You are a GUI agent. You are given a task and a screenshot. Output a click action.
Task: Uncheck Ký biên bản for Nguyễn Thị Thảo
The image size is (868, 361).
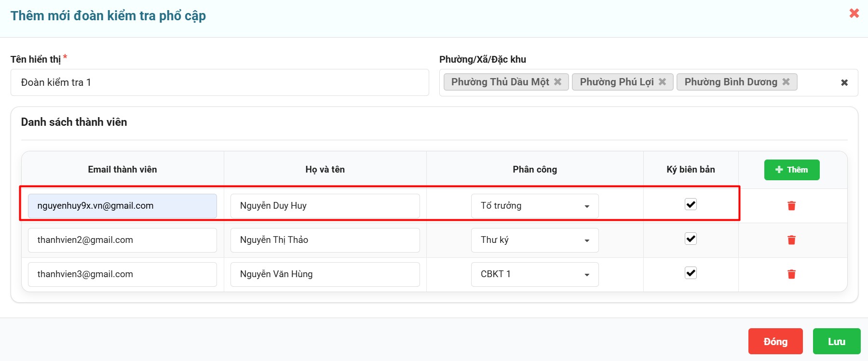[x=691, y=239]
